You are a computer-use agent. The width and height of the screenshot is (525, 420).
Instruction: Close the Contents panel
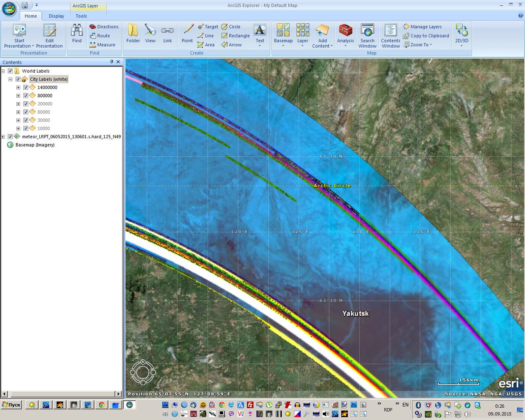[118, 62]
